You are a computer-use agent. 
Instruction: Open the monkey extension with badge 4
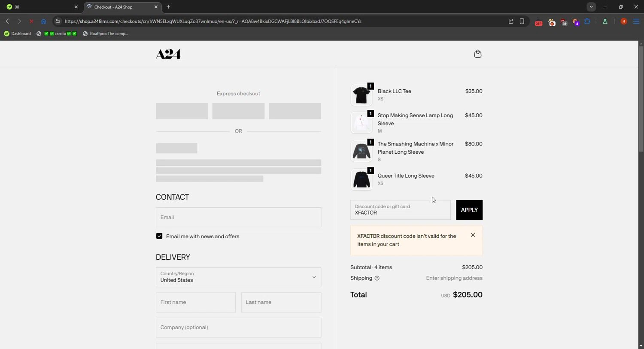576,22
